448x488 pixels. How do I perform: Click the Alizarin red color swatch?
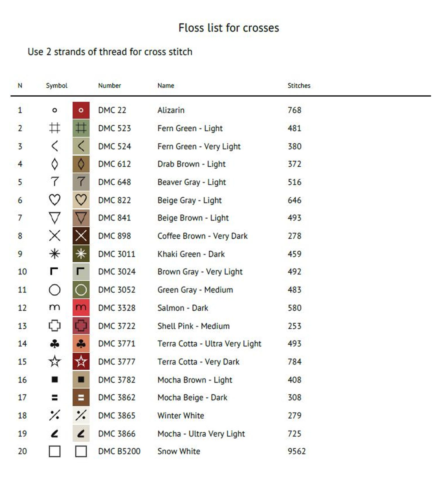(81, 110)
